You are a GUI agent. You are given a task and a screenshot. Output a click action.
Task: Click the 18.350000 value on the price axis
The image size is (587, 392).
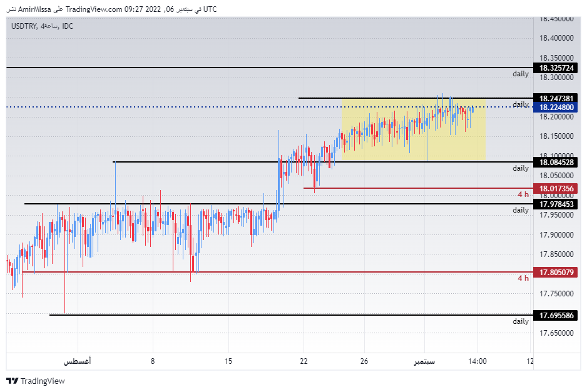tap(556, 58)
